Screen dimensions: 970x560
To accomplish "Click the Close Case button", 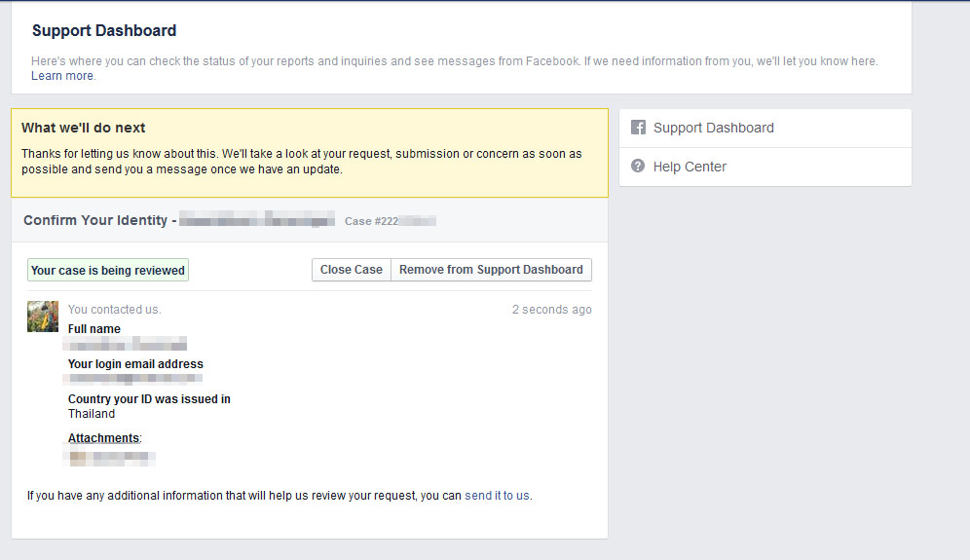I will pyautogui.click(x=352, y=270).
